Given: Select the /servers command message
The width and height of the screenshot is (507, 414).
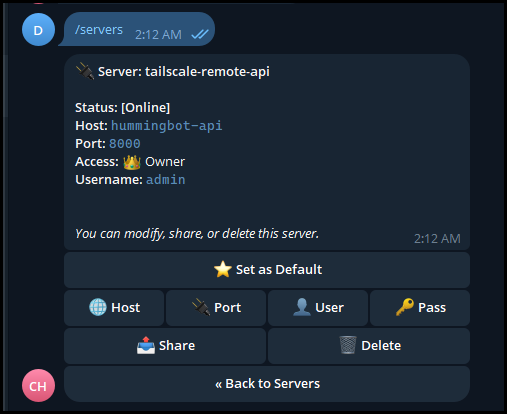Looking at the screenshot, I should [x=137, y=29].
